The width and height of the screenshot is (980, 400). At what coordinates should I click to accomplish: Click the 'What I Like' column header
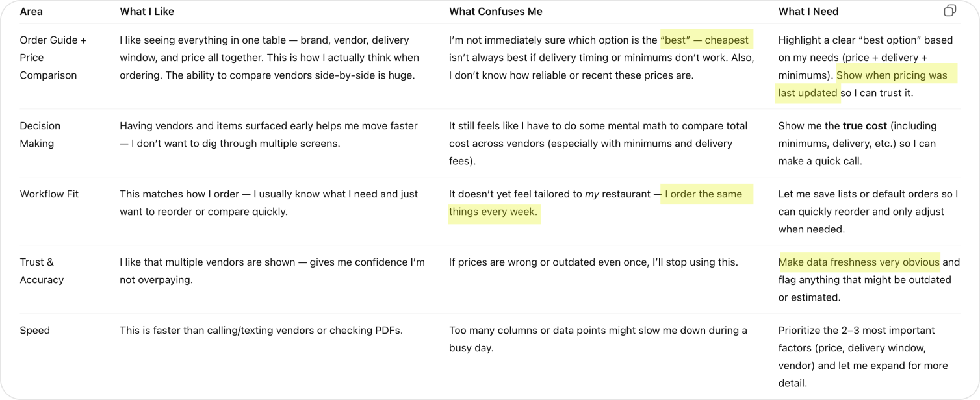point(147,12)
